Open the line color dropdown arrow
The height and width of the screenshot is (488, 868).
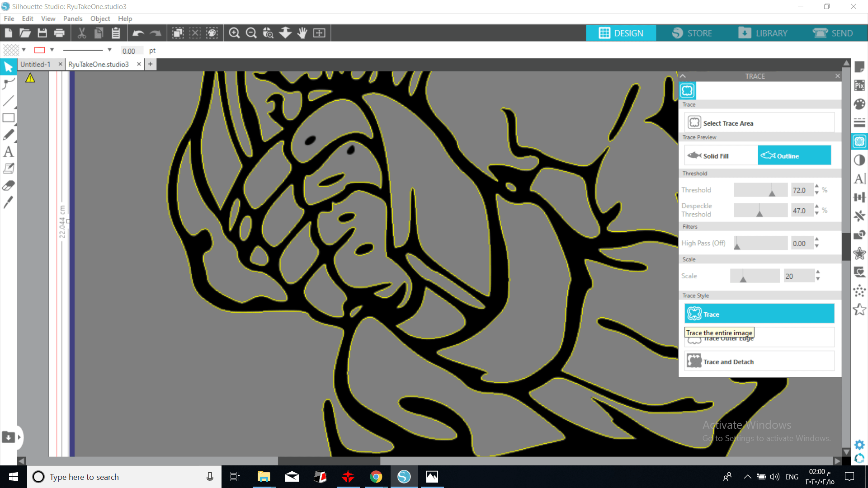coord(52,50)
